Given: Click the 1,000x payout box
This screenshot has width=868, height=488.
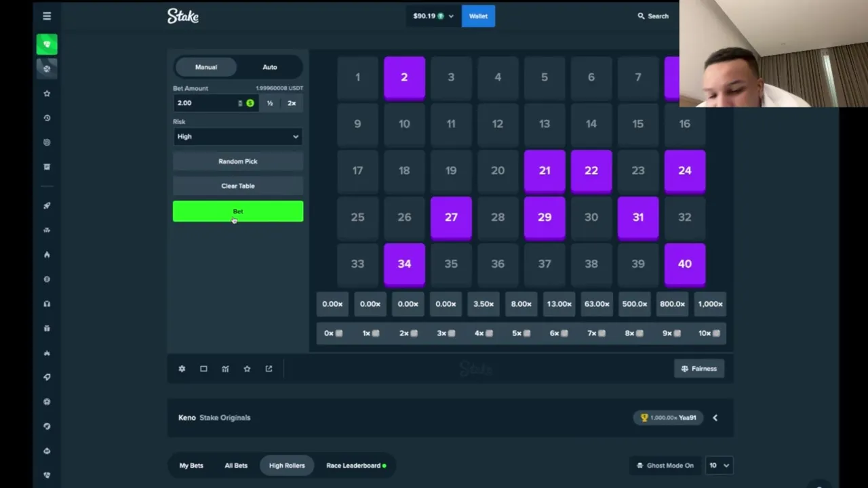Looking at the screenshot, I should coord(710,304).
